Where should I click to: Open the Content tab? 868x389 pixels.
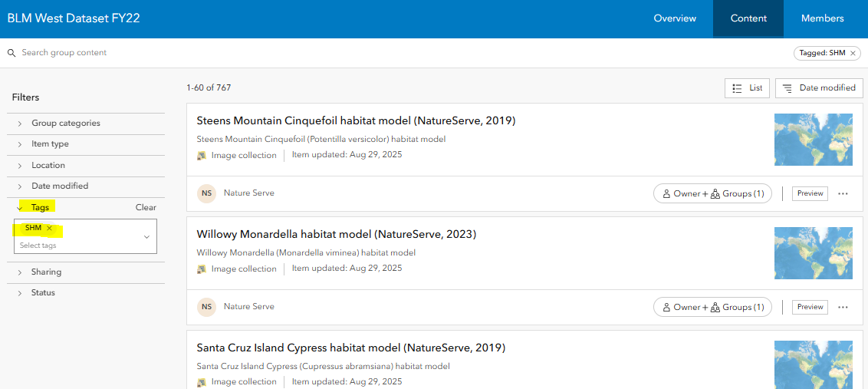748,18
